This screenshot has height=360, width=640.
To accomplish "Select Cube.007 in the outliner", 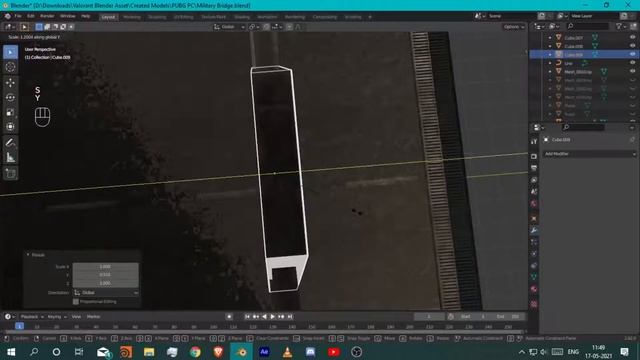I will point(573,38).
